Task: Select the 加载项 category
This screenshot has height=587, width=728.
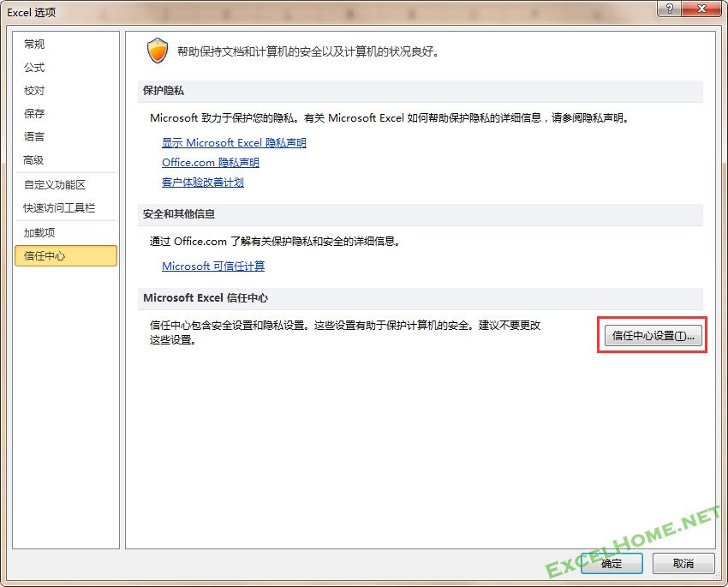Action: (39, 233)
